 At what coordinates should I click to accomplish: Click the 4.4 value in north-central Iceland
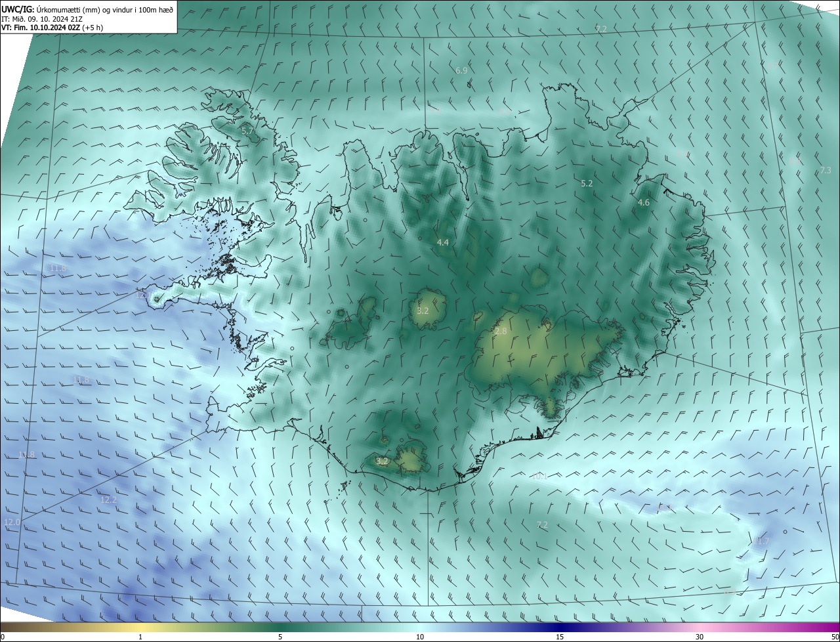coord(443,243)
